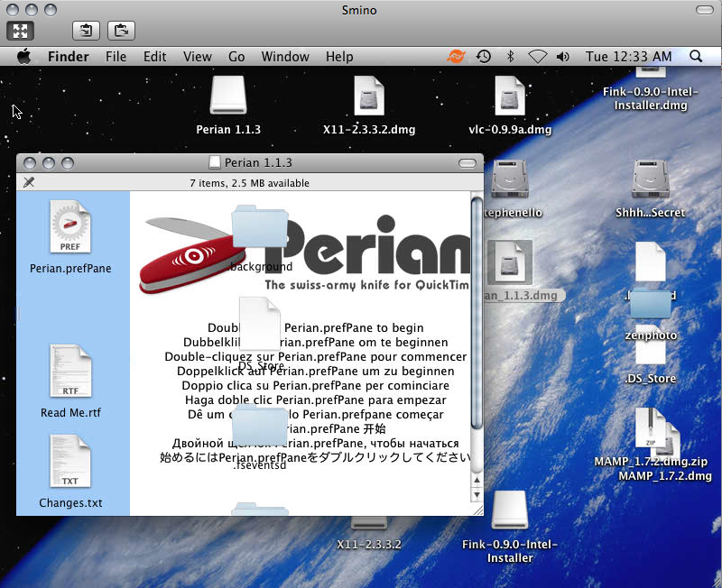722x588 pixels.
Task: Click the Time Machine menu bar icon
Action: pos(484,57)
